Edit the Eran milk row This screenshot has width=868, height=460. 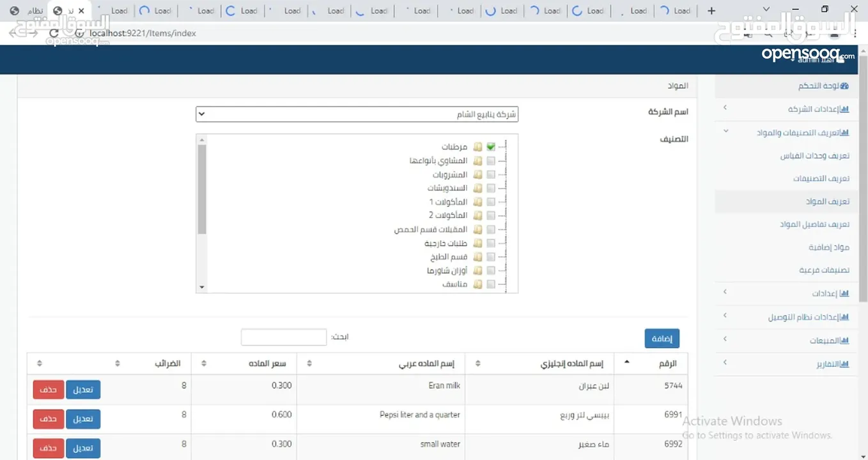pos(83,390)
